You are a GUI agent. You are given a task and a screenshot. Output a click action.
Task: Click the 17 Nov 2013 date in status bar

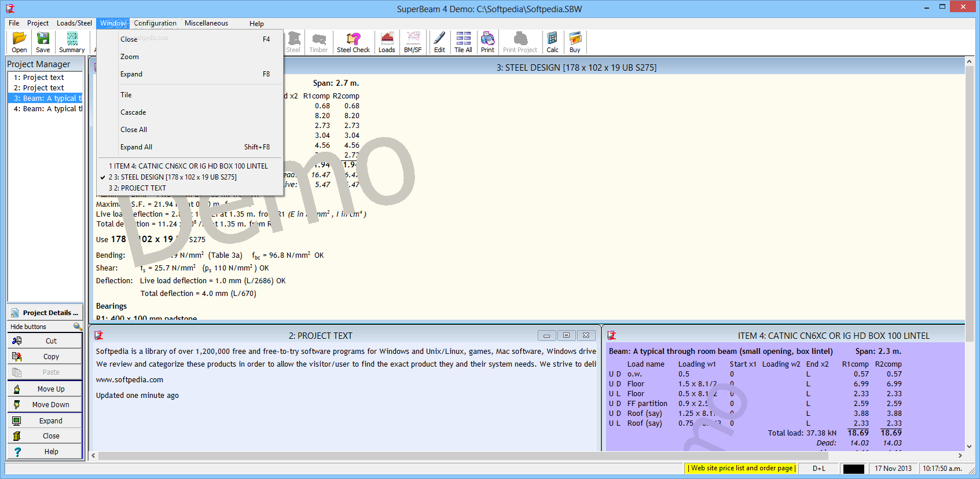coord(893,469)
